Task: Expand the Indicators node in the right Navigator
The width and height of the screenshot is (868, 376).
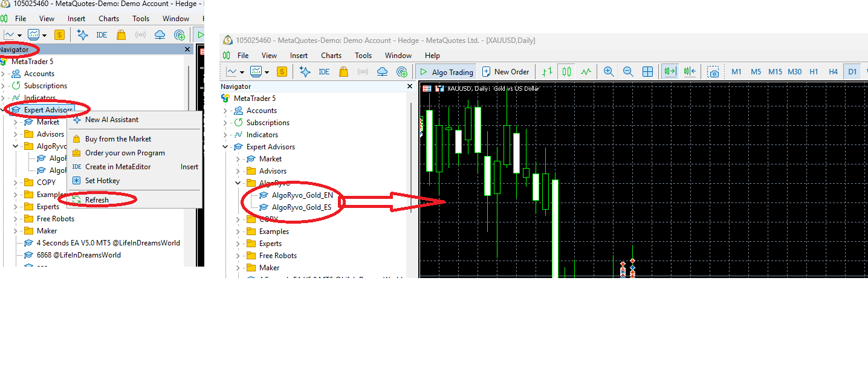Action: pyautogui.click(x=225, y=135)
